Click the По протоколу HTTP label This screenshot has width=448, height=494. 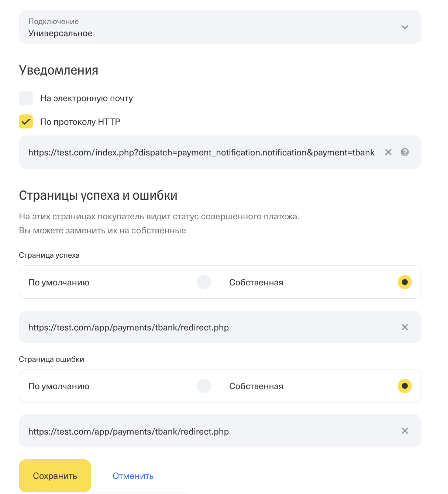pyautogui.click(x=80, y=122)
